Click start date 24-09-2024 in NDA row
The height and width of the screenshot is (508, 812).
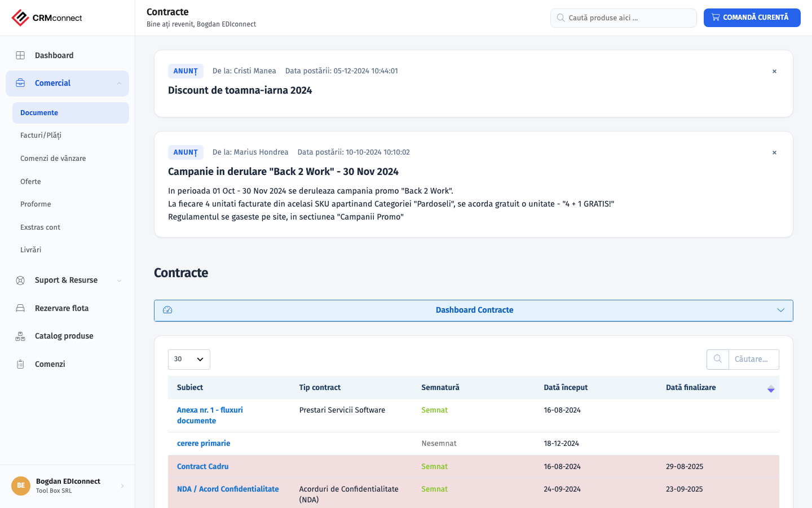pyautogui.click(x=562, y=489)
